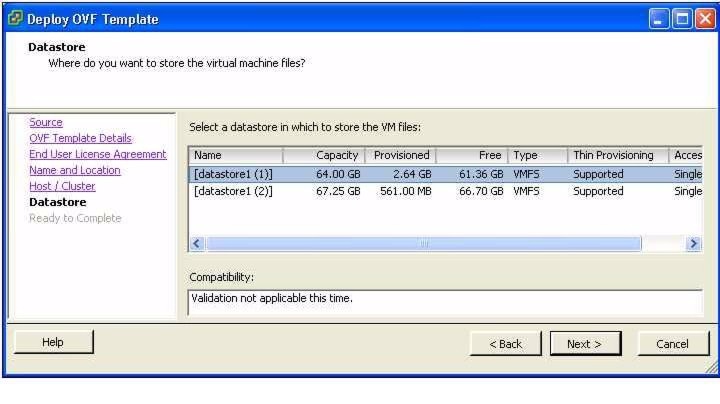
Task: Open Help for this wizard
Action: point(53,342)
